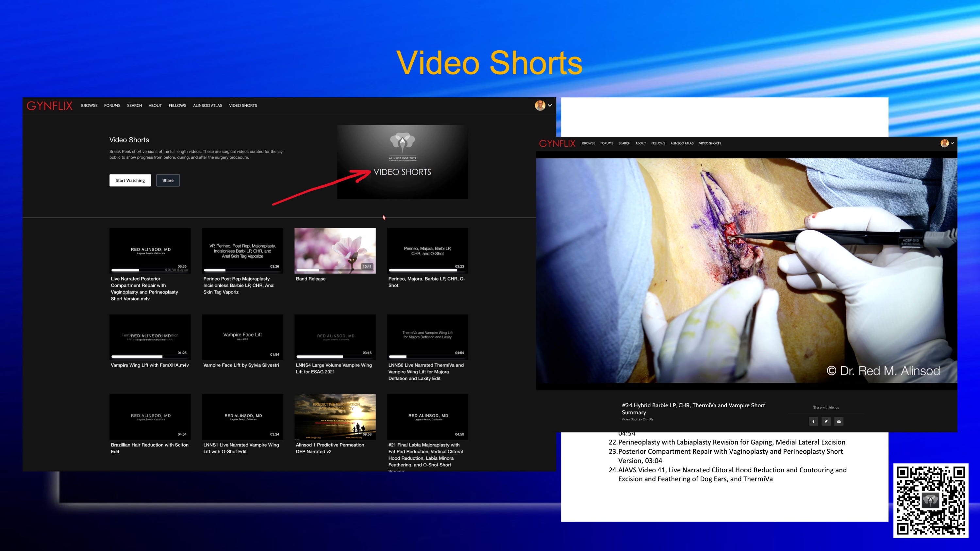Open the ThermiVa and Vampire Wing Lift thumbnail
Screen dimensions: 980x551
point(428,337)
